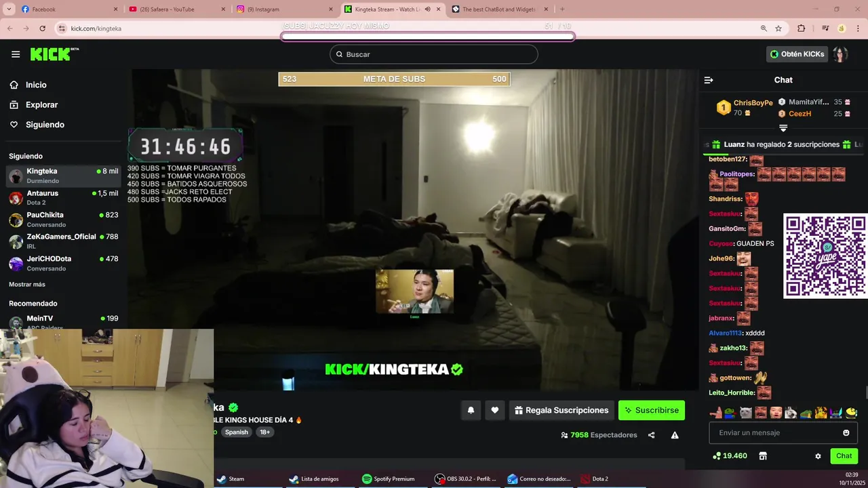Open browser zoom magnifier icon

pos(764,28)
